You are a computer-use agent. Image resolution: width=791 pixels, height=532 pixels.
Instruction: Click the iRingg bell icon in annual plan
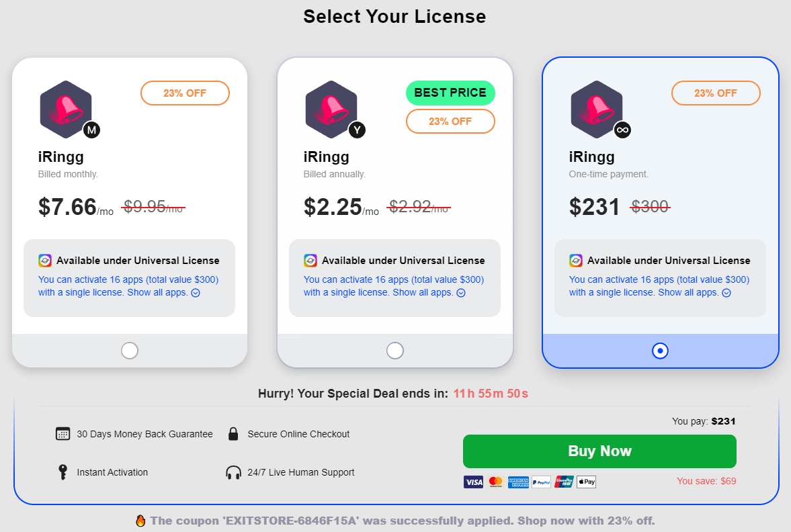point(331,107)
